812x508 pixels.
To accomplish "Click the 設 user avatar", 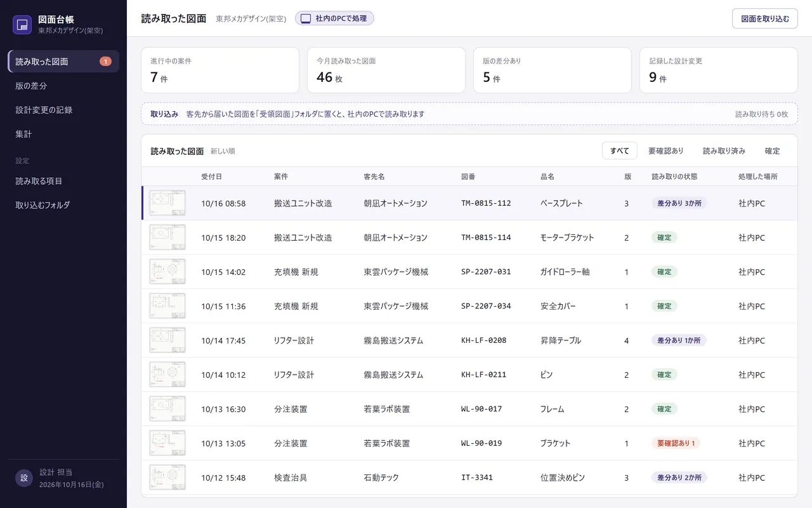I will pyautogui.click(x=24, y=478).
